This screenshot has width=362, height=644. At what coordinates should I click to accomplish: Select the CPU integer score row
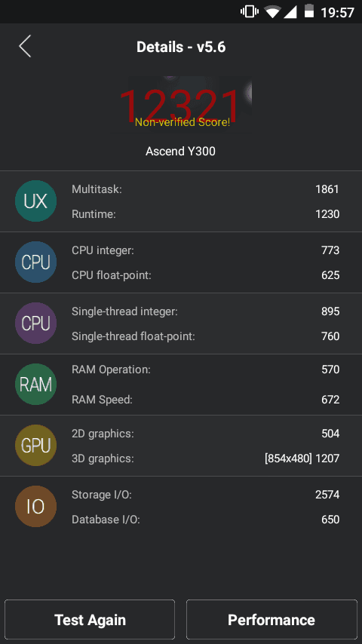(205, 250)
